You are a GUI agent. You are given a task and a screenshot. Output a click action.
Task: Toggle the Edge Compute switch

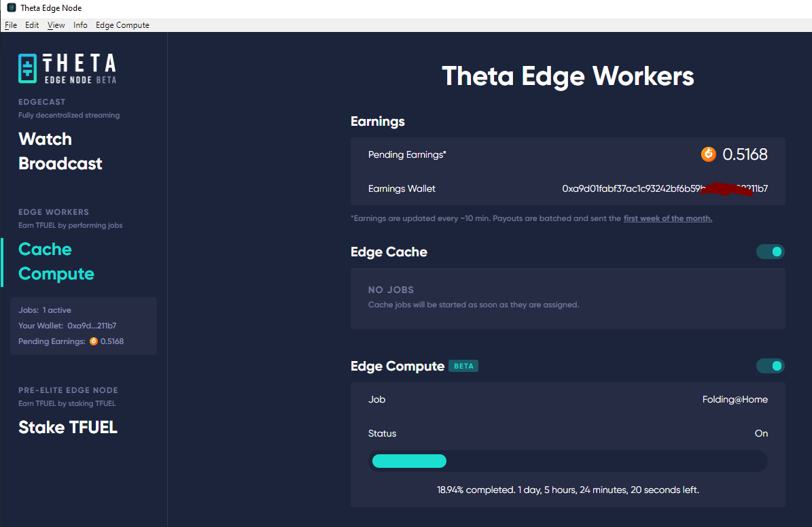770,366
